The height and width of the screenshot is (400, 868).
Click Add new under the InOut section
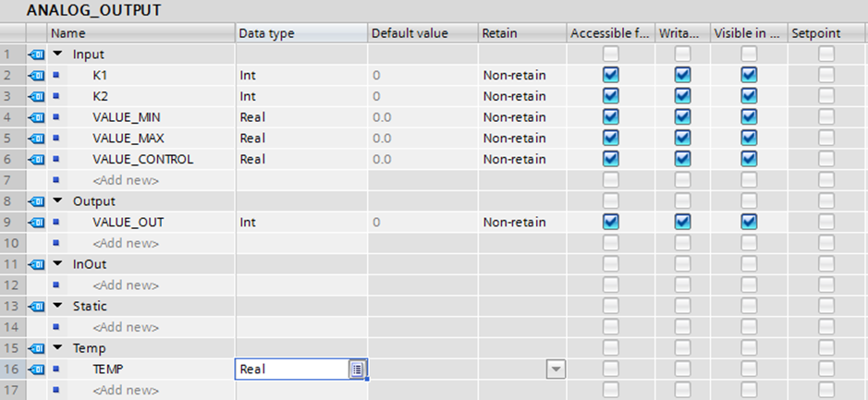pos(126,285)
